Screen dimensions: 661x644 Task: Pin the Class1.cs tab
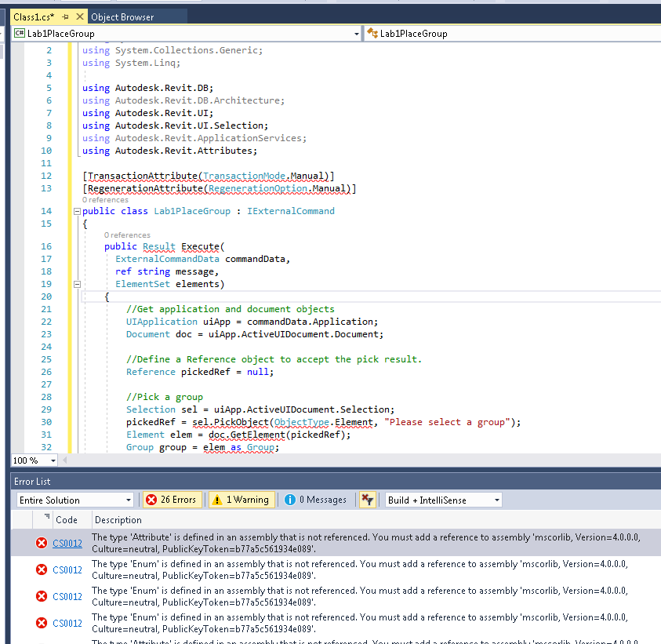point(65,17)
